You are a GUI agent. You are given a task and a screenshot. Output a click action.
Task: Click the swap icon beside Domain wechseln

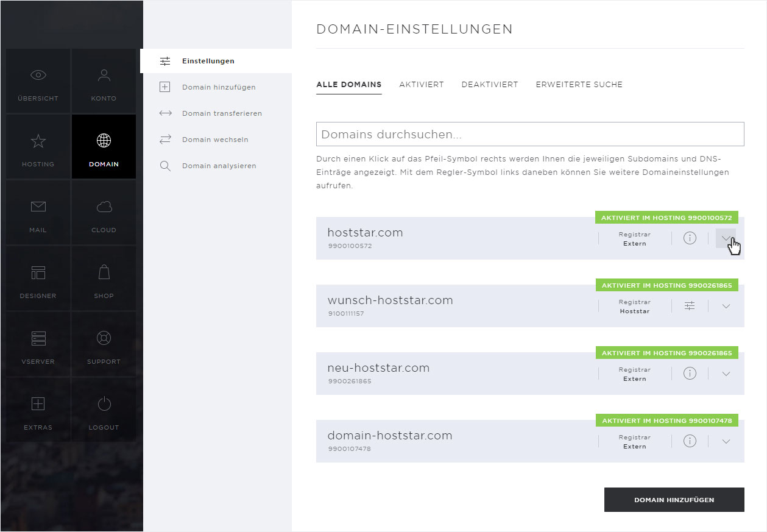tap(165, 140)
